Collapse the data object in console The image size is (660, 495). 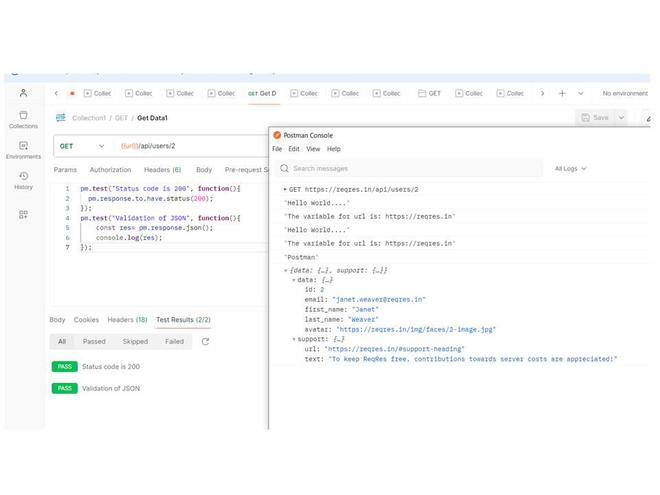[x=294, y=280]
